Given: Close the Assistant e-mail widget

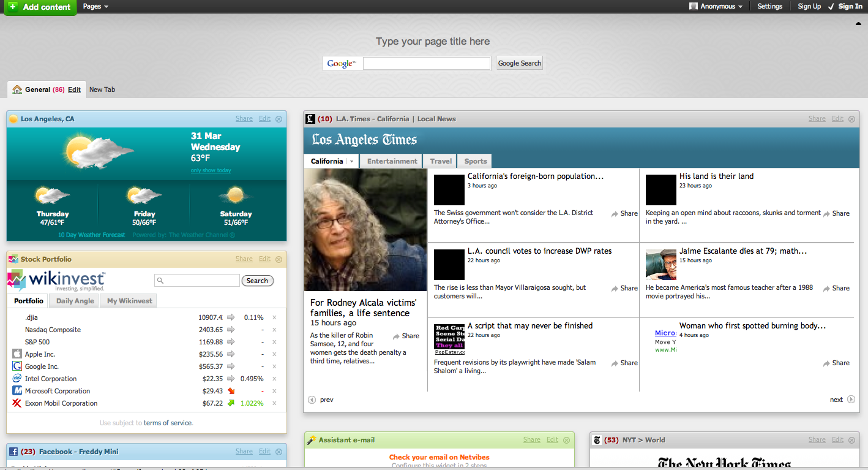Looking at the screenshot, I should coord(567,440).
